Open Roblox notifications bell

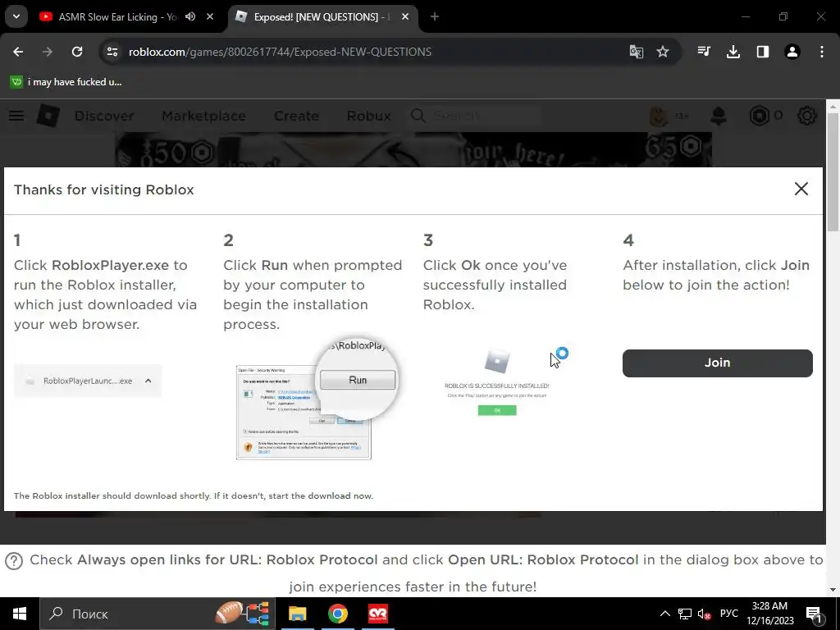tap(719, 116)
